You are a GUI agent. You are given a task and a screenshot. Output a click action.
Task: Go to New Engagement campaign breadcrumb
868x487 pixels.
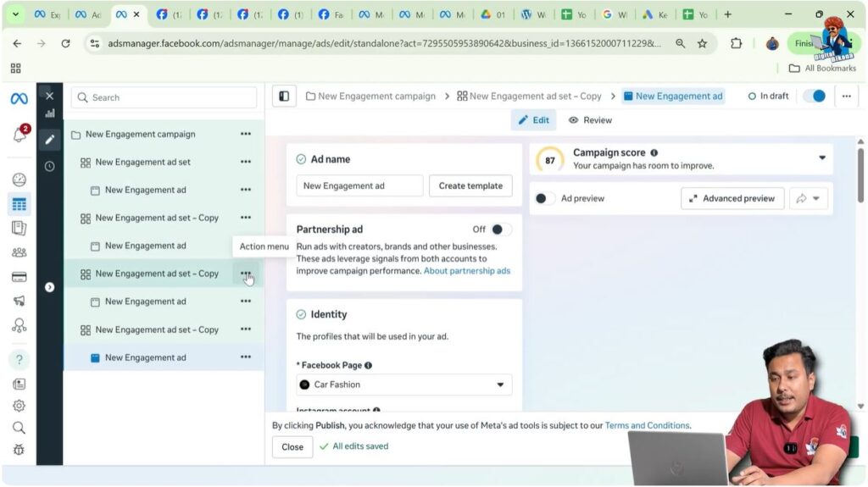tap(371, 97)
